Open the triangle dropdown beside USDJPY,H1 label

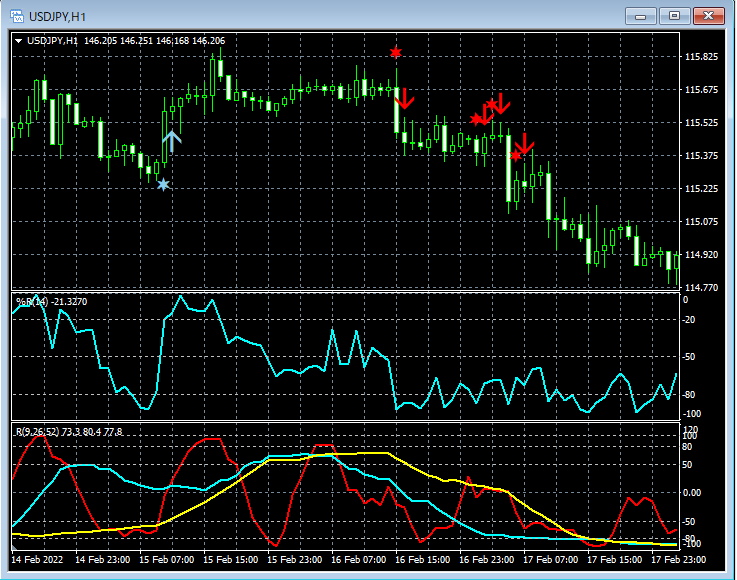(19, 41)
